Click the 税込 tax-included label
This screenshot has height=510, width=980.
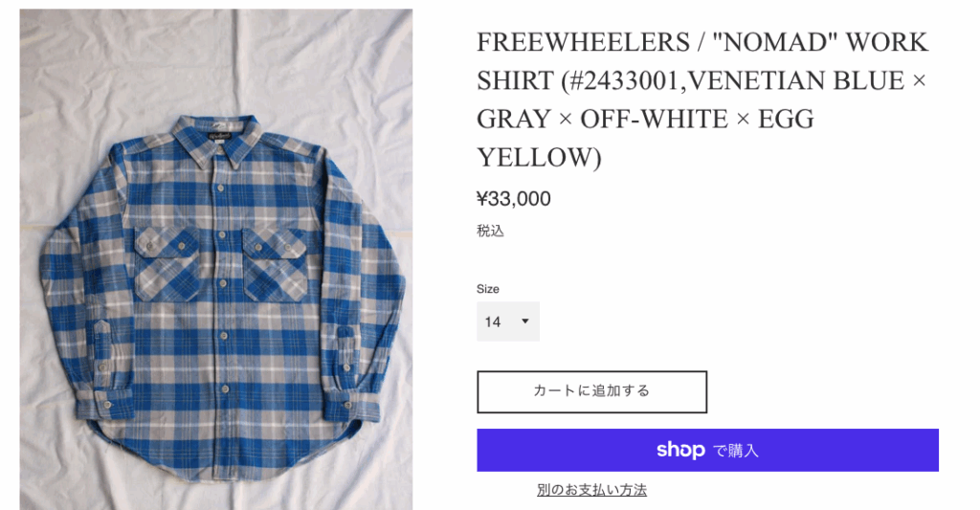[490, 232]
